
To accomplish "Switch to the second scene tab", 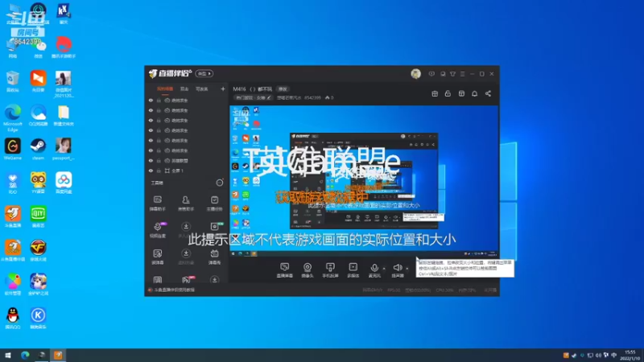I will [184, 88].
